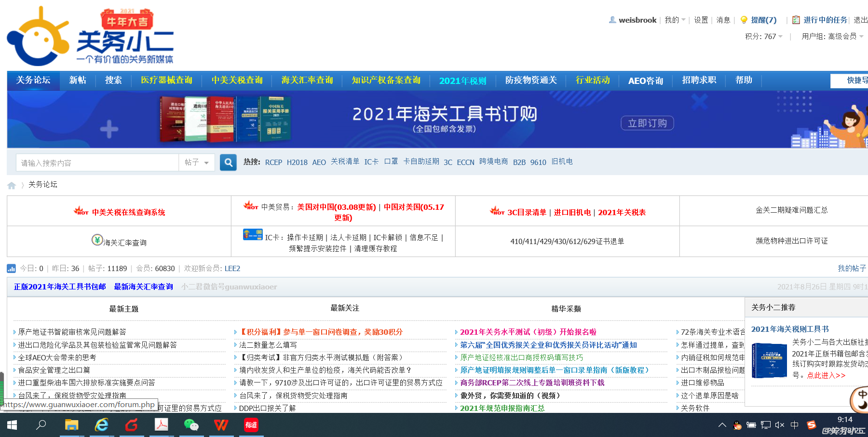Click the yen 海关汇率查询 icon

coord(97,240)
